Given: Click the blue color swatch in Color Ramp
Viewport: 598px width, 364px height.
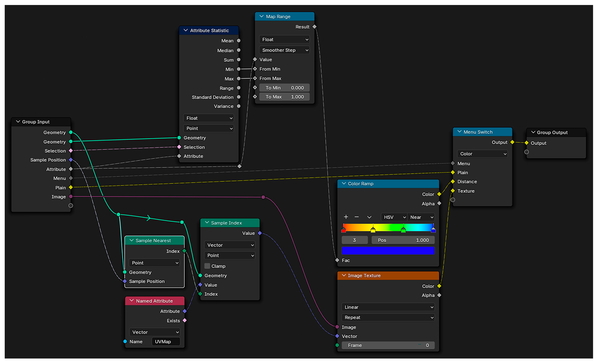Looking at the screenshot, I should coord(388,251).
